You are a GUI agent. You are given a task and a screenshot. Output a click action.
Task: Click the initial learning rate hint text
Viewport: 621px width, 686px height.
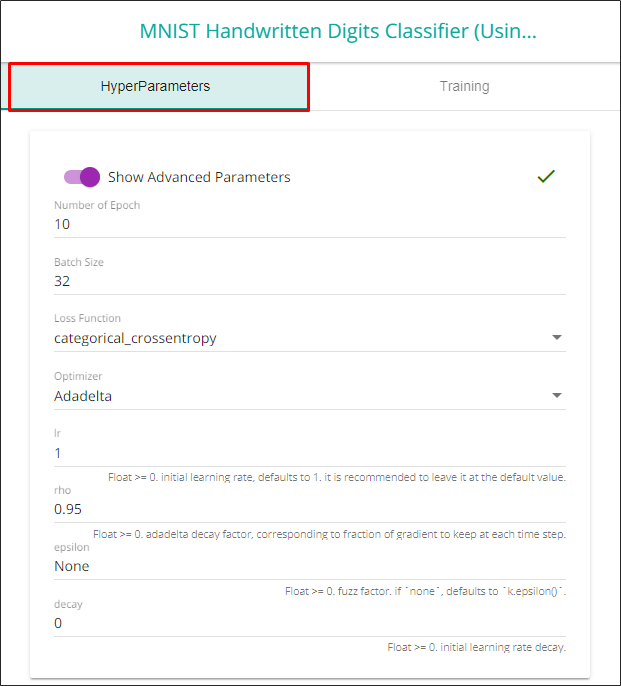tap(337, 477)
